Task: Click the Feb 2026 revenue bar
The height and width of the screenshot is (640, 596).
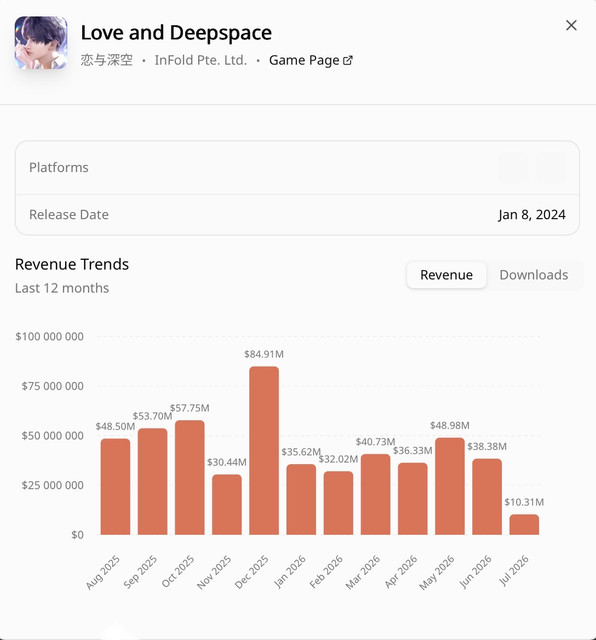Action: [x=338, y=503]
